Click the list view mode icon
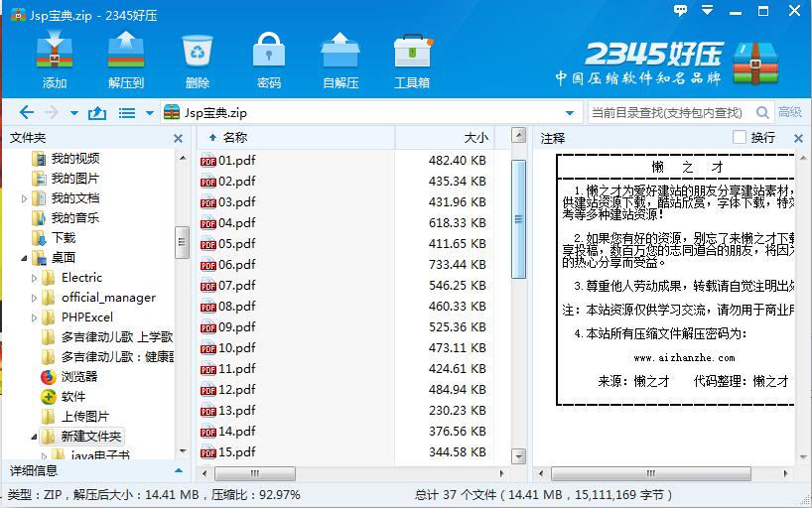The width and height of the screenshot is (812, 508). coord(127,112)
